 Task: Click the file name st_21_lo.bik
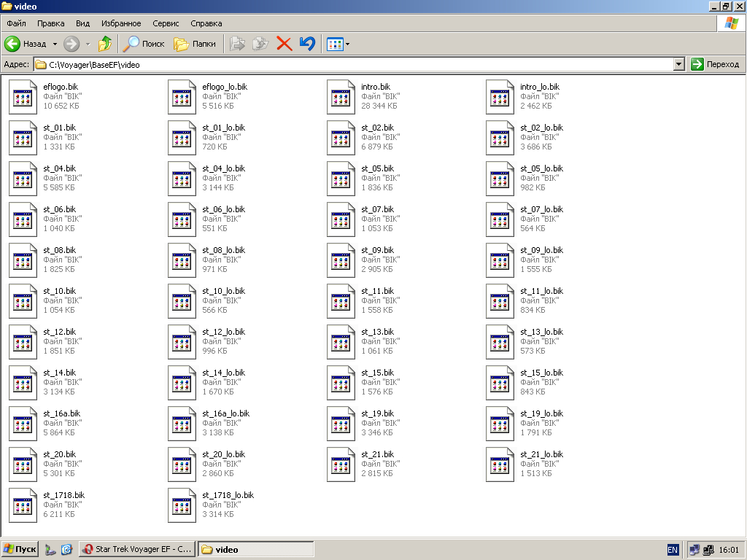(x=542, y=454)
